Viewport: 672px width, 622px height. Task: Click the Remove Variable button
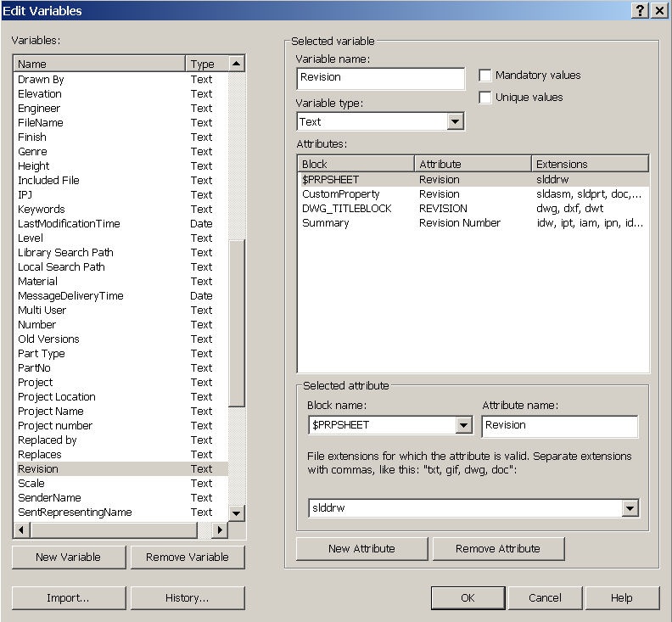click(188, 557)
